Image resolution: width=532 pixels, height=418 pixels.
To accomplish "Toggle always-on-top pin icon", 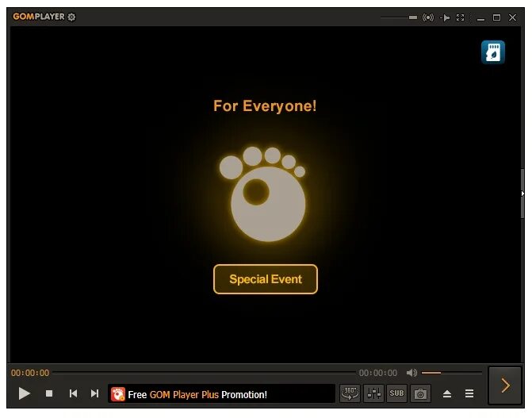I will (x=445, y=17).
